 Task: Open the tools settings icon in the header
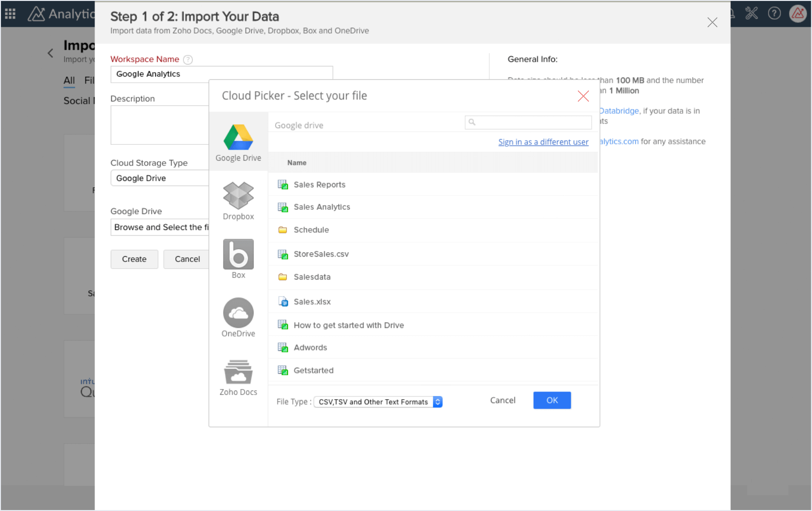pos(752,13)
